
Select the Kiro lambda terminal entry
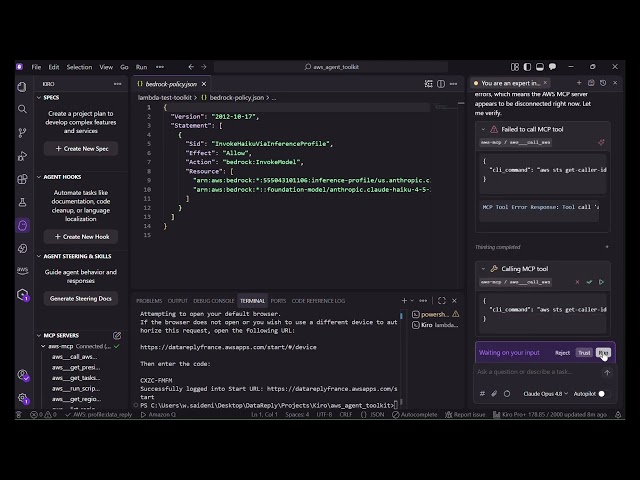tap(436, 325)
